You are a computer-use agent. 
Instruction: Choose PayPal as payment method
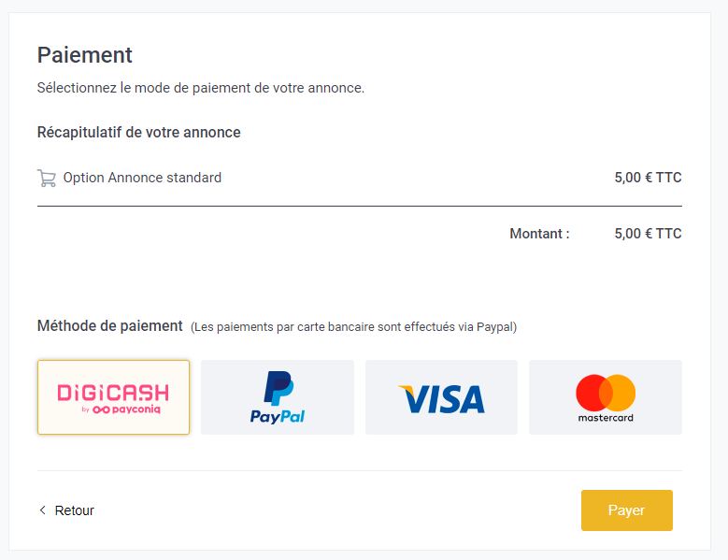coord(278,397)
